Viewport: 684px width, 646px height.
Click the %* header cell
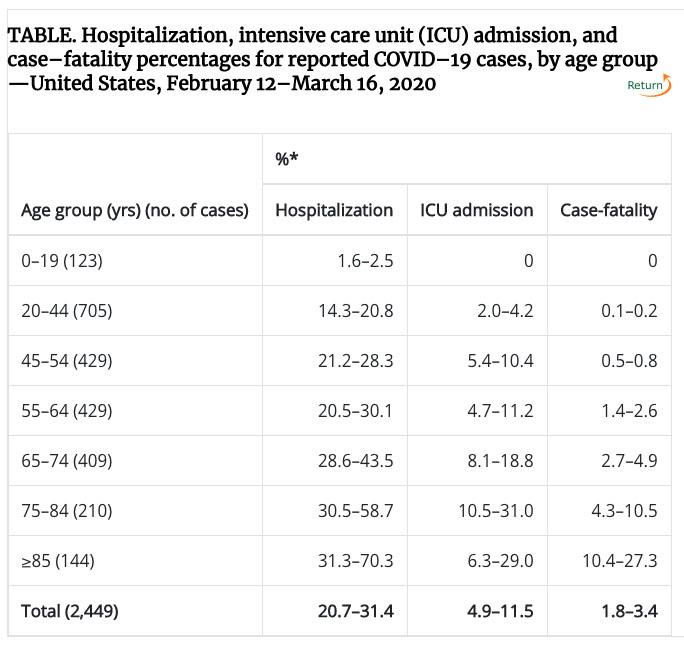[288, 160]
